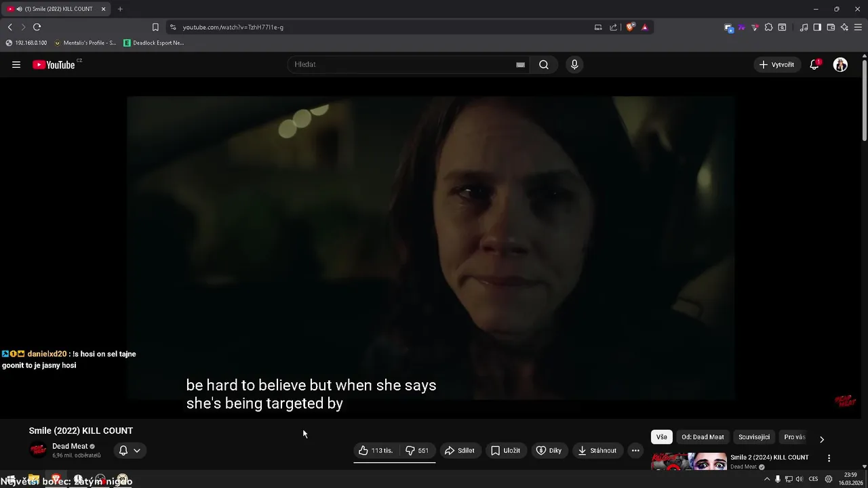The width and height of the screenshot is (868, 488).
Task: Download video with Stáhnout button
Action: coord(596,450)
